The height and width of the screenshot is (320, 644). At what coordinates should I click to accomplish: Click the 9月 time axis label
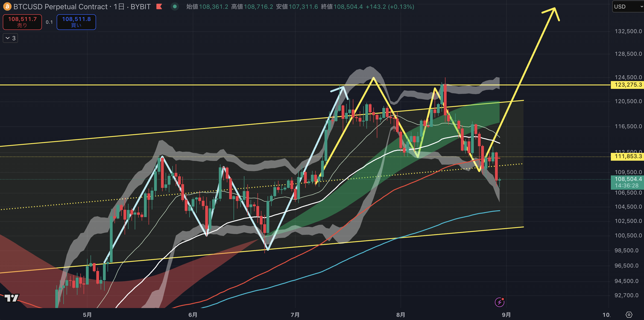pos(506,315)
